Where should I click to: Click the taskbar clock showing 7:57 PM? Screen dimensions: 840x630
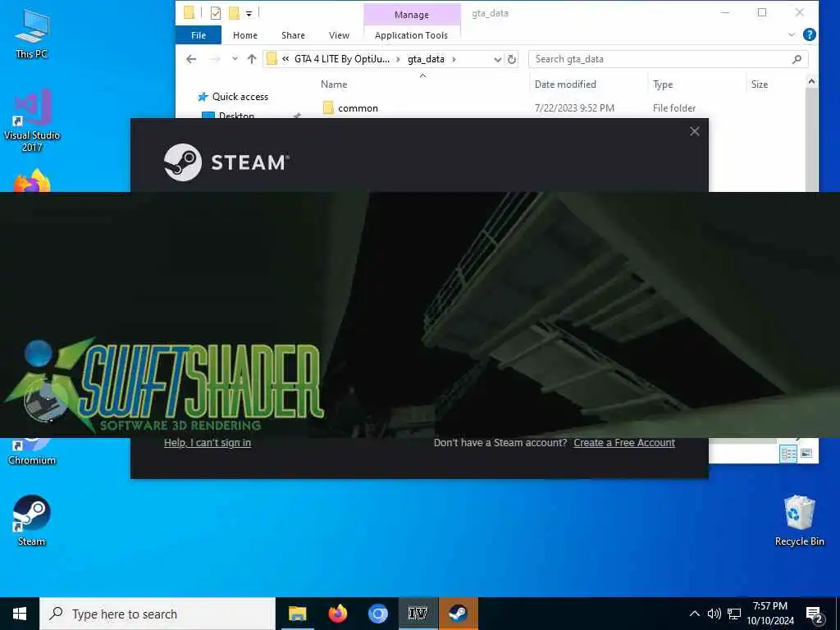pyautogui.click(x=770, y=614)
